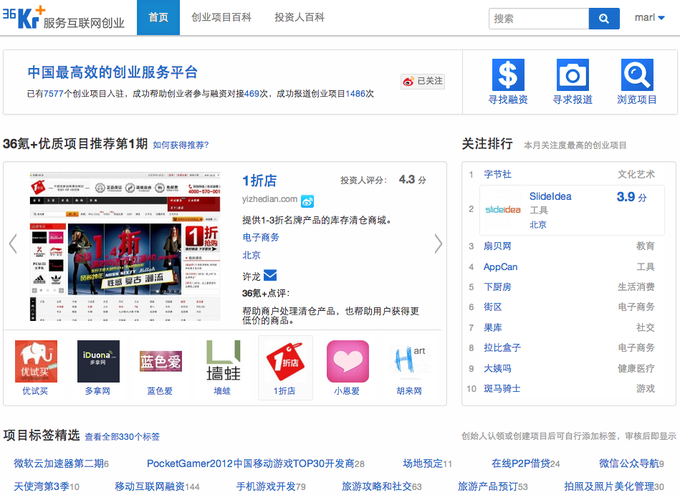Viewport: 680px width, 495px height.
Task: Select the iDuona 多拿网 icon
Action: point(98,361)
